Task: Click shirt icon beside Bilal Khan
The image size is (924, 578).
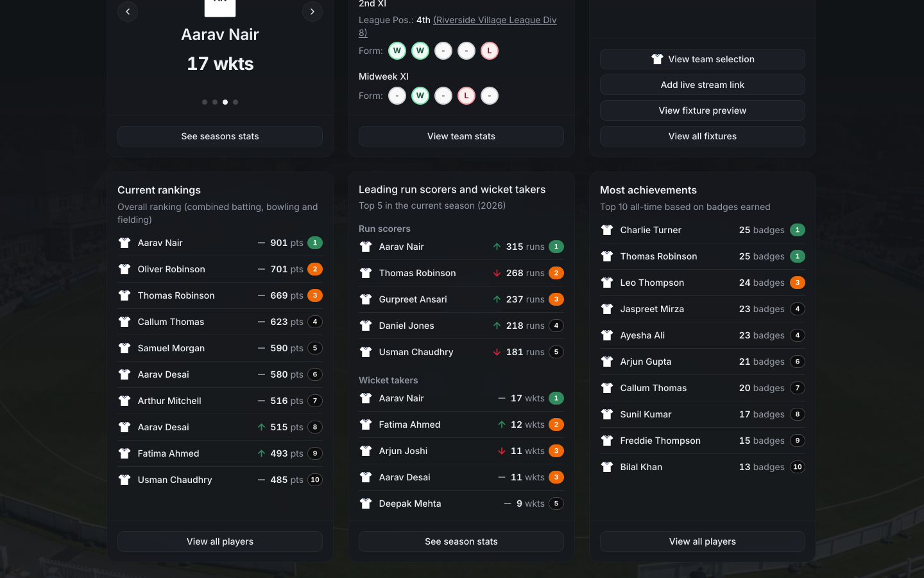Action: tap(607, 467)
